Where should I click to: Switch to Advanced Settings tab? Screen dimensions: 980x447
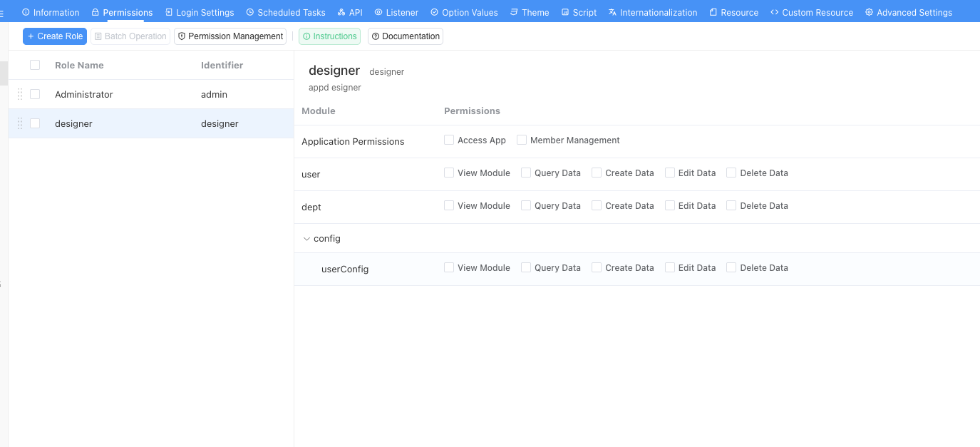(x=908, y=12)
